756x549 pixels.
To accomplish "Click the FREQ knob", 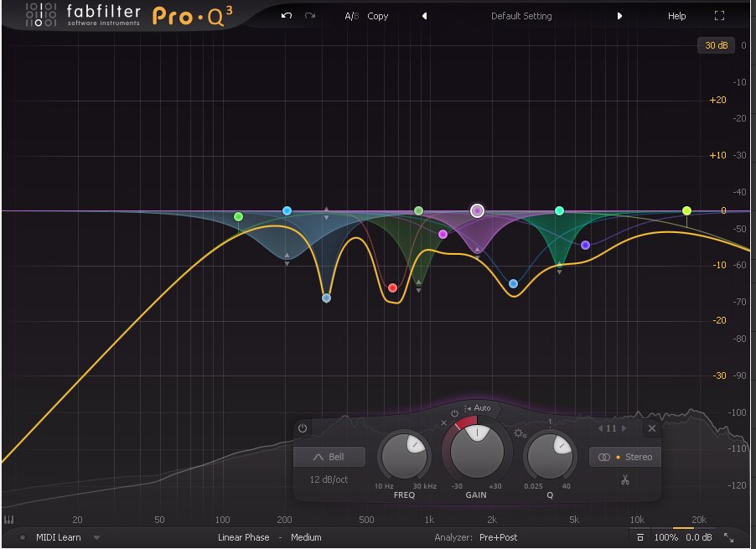I will [404, 455].
